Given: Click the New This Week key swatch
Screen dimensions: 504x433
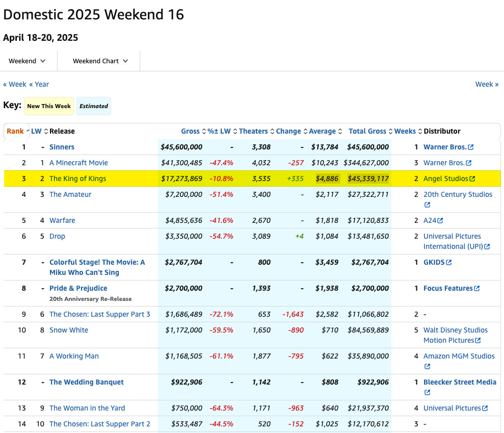Looking at the screenshot, I should click(49, 106).
